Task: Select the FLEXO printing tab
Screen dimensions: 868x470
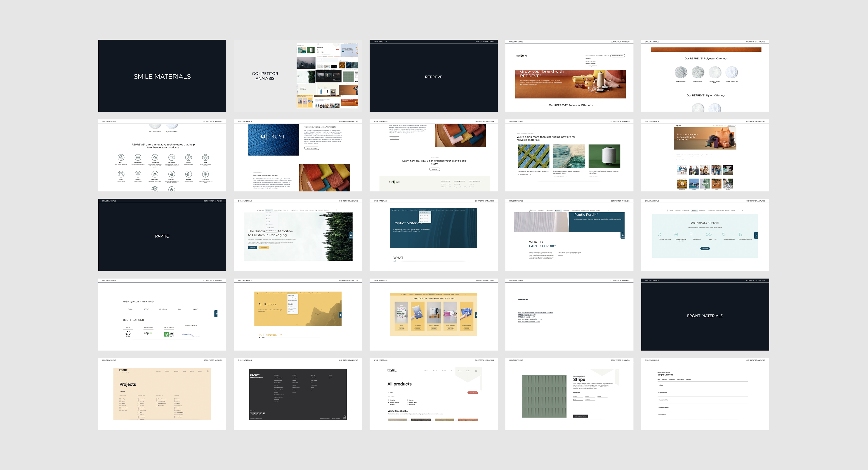Action: 130,309
